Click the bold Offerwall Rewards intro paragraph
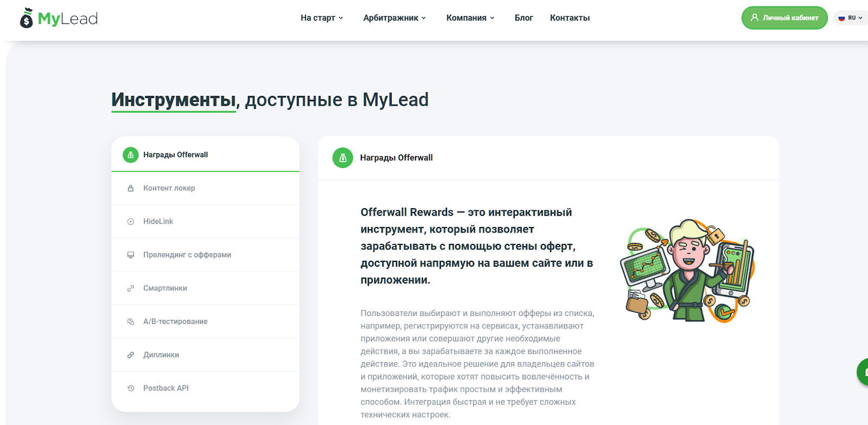 [477, 246]
